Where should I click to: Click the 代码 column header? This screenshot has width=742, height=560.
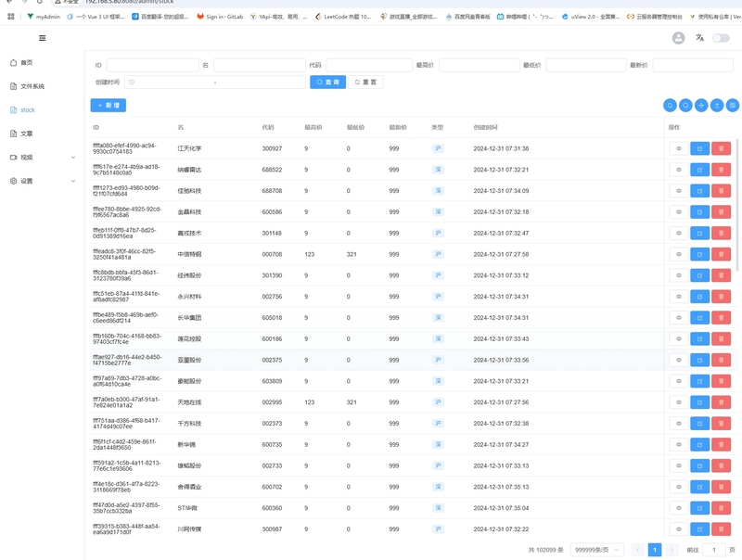click(x=268, y=127)
